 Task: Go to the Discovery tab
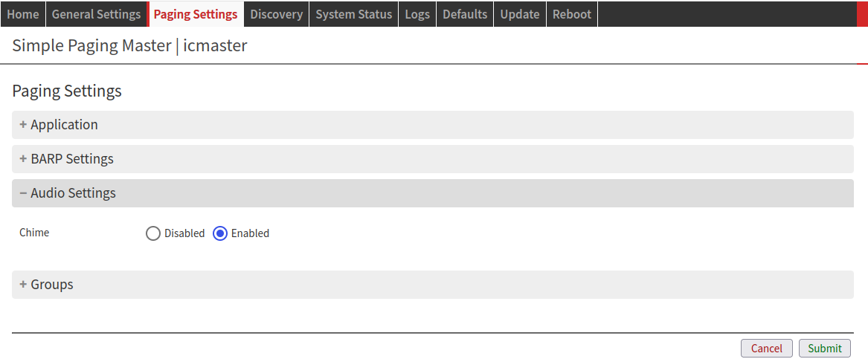[x=276, y=14]
